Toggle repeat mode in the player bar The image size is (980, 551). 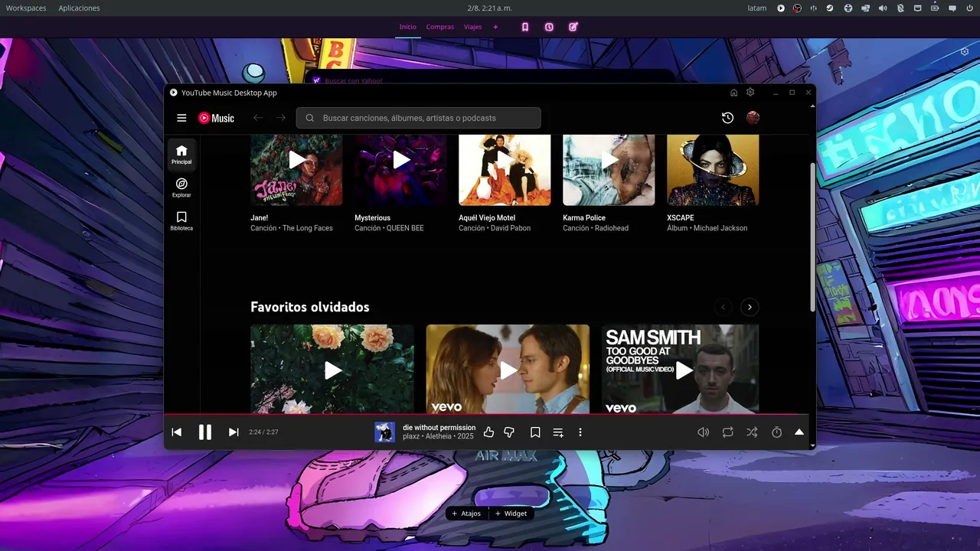pyautogui.click(x=727, y=432)
